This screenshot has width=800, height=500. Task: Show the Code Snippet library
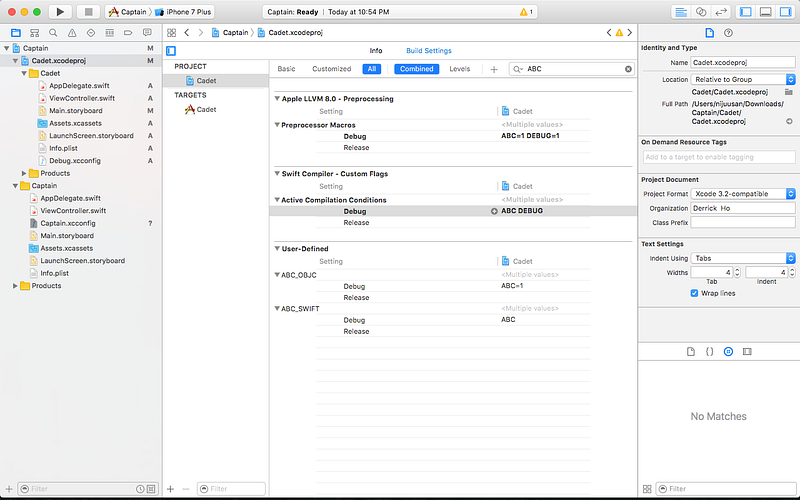(709, 352)
